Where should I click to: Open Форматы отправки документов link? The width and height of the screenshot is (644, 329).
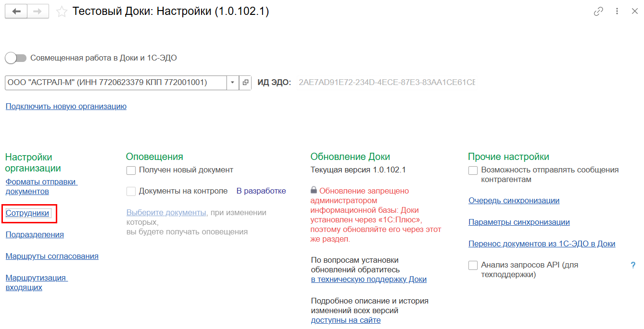pos(41,186)
